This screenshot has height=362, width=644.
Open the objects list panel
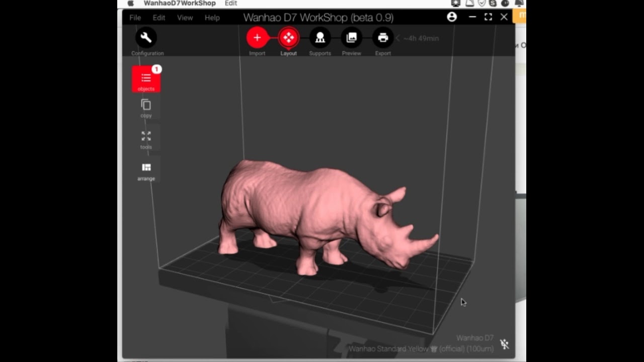click(146, 79)
